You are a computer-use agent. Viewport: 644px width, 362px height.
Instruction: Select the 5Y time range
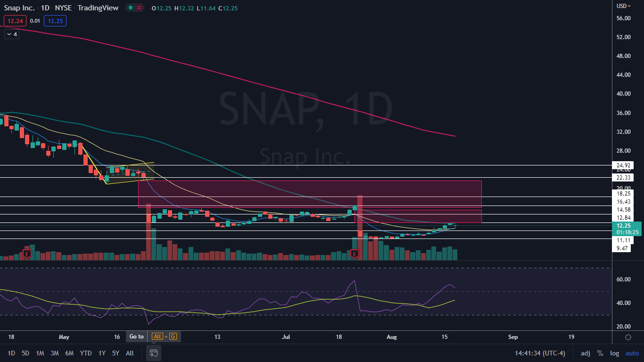[116, 353]
